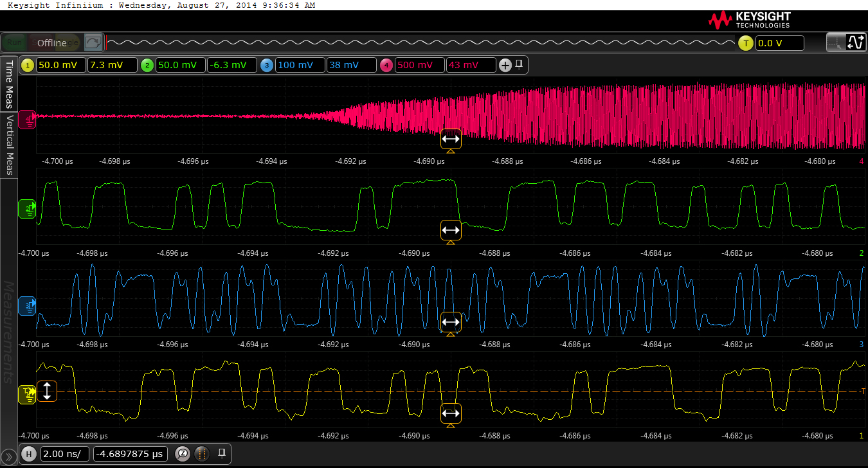Expand the side panel with double chevron
The width and height of the screenshot is (868, 468).
click(9, 456)
